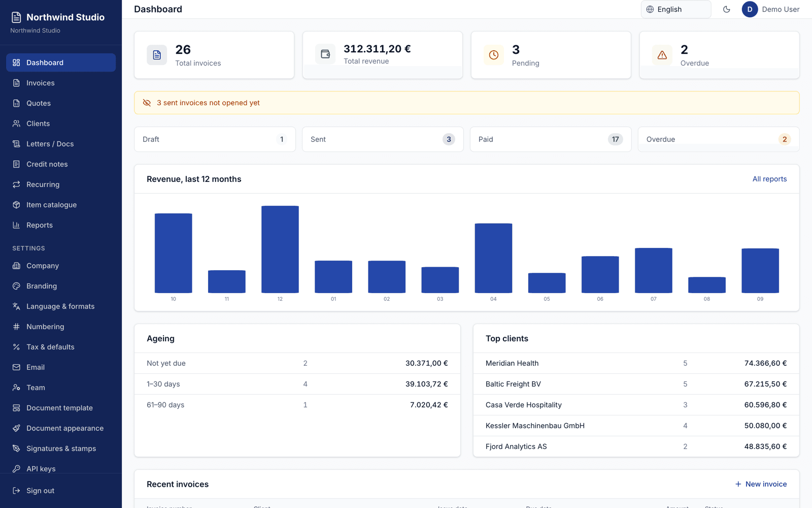
Task: Click the Tax & defaults percent icon
Action: [16, 347]
